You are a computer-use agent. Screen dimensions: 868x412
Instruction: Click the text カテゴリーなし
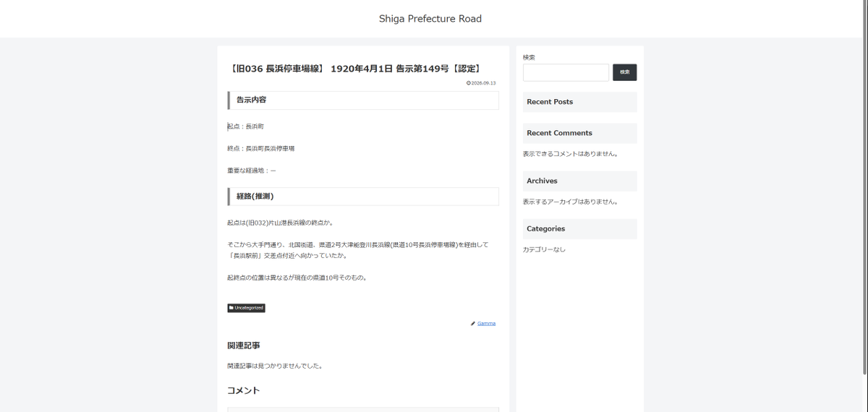pyautogui.click(x=544, y=249)
